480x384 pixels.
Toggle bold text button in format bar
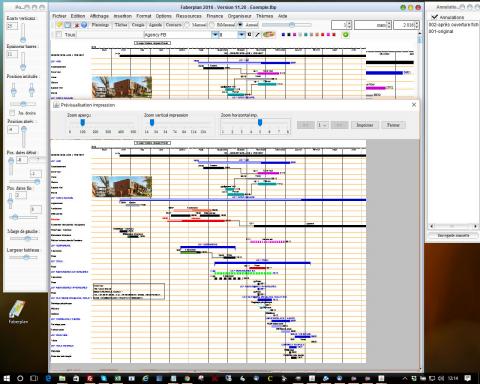[x=250, y=35]
